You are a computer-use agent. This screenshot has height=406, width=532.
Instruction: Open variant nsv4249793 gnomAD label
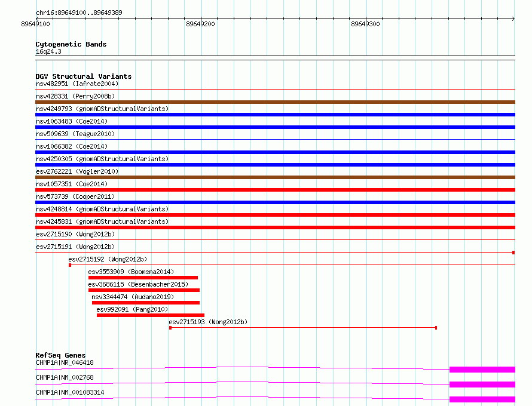tap(102, 109)
